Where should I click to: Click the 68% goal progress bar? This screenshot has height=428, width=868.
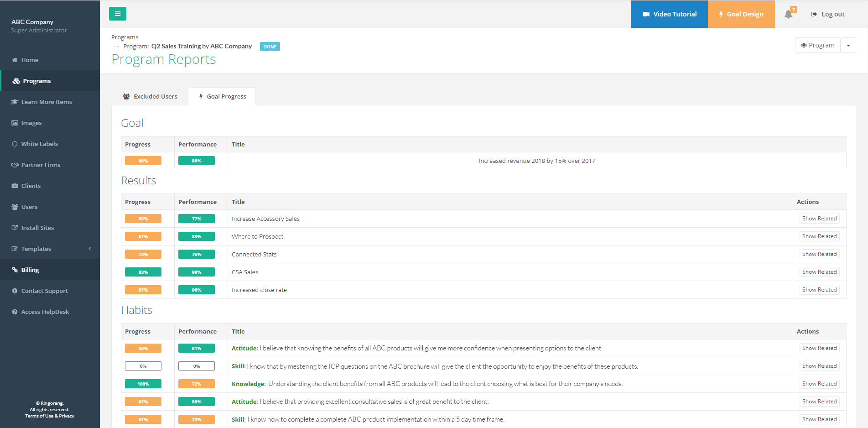tap(143, 161)
